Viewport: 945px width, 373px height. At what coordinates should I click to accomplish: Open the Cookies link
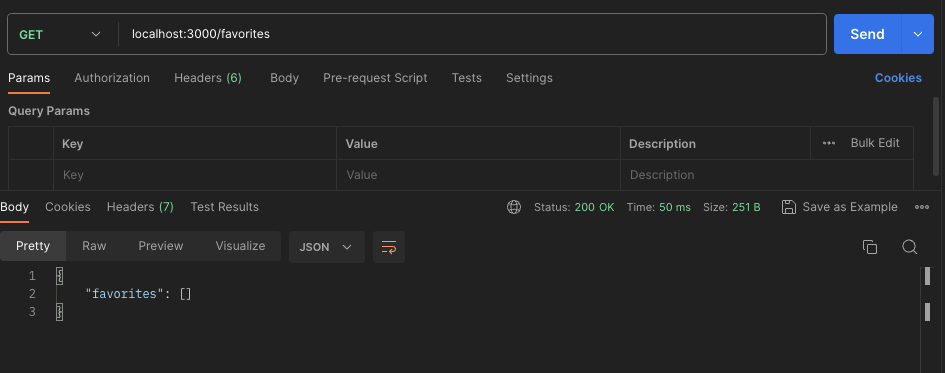[898, 78]
